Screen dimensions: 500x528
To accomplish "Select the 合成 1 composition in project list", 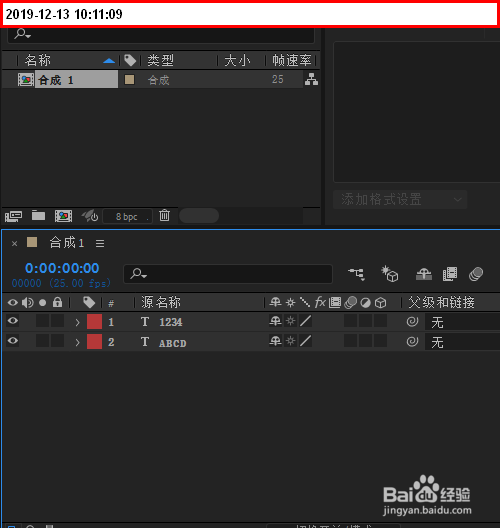I will (76, 80).
